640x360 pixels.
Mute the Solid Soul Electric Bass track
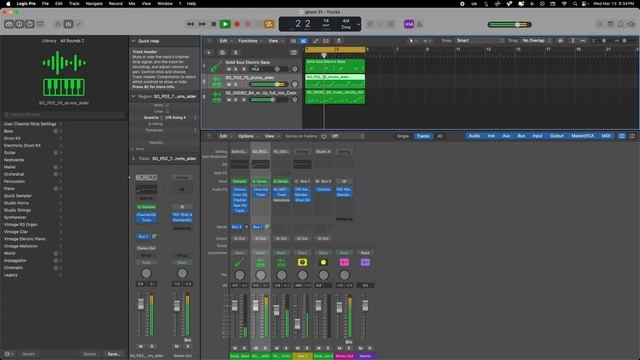229,69
